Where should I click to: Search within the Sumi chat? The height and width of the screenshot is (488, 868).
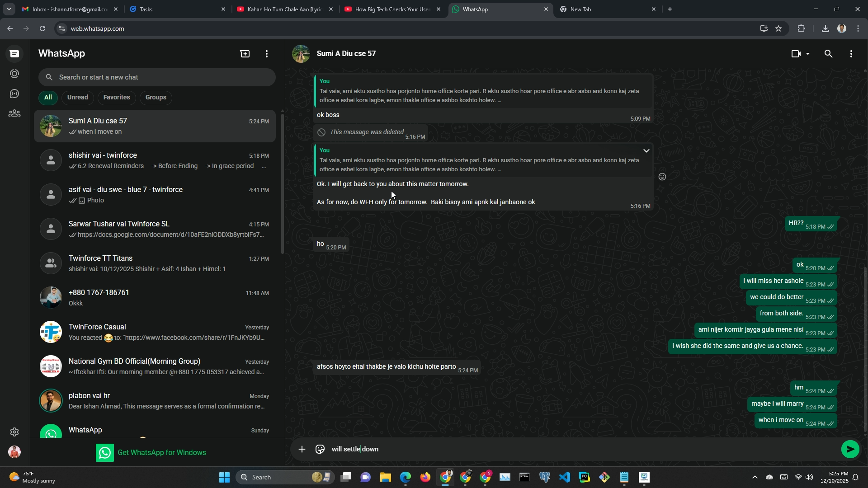[828, 54]
